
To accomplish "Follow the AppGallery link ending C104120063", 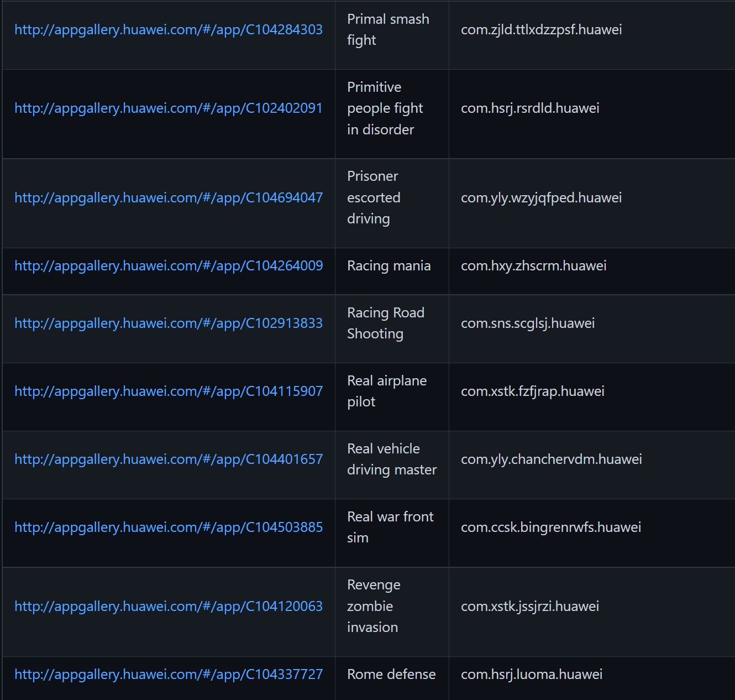I will [x=169, y=607].
